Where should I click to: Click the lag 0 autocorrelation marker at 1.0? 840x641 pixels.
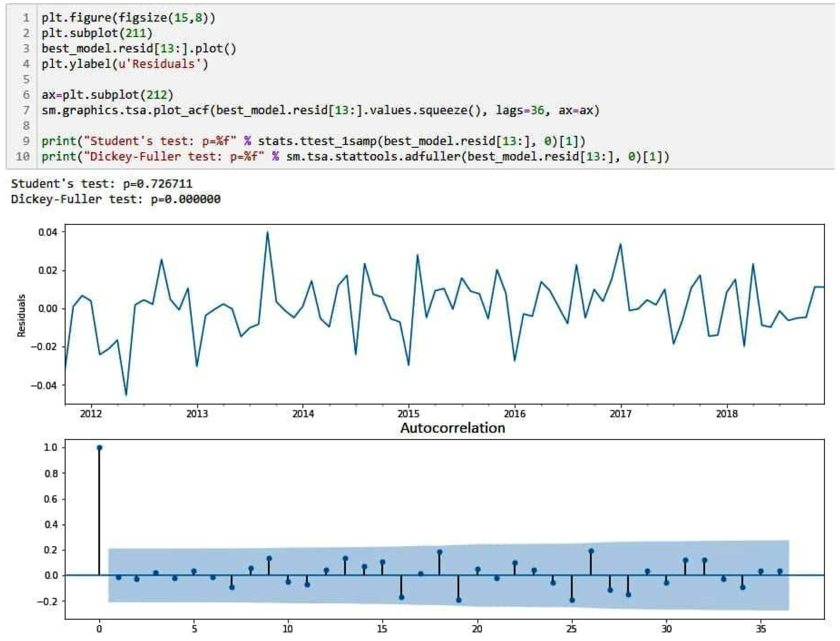99,448
